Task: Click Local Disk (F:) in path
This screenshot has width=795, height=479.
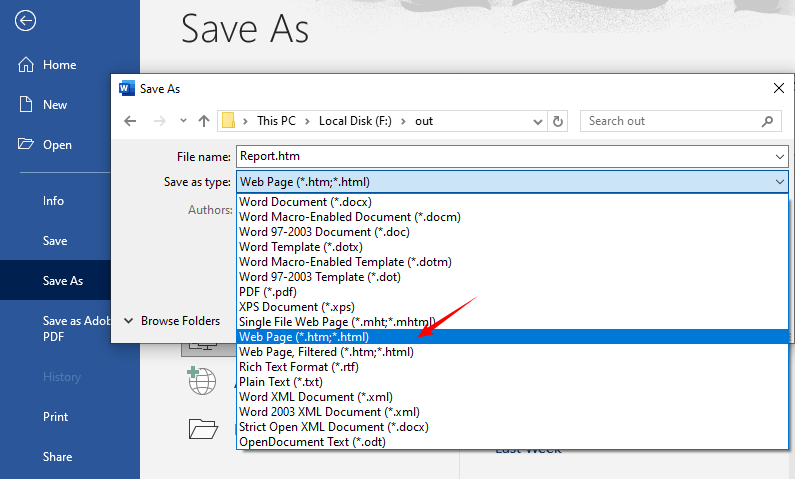Action: coord(353,121)
